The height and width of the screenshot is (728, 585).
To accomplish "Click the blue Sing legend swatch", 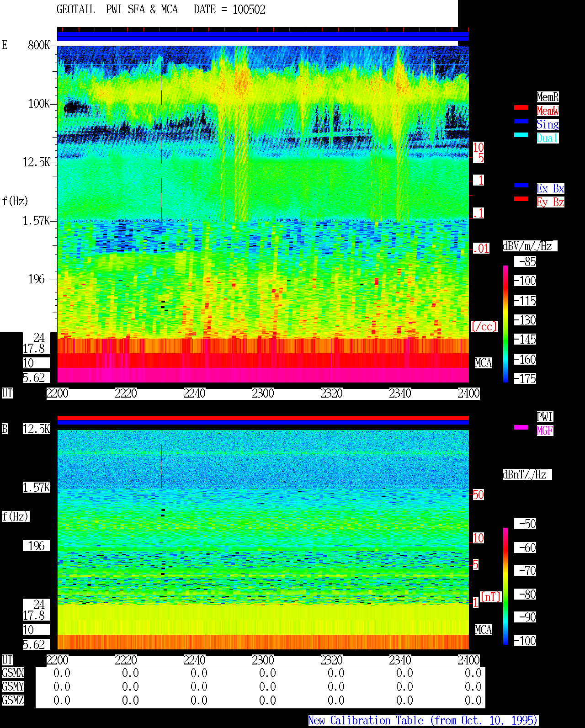I will coord(521,121).
